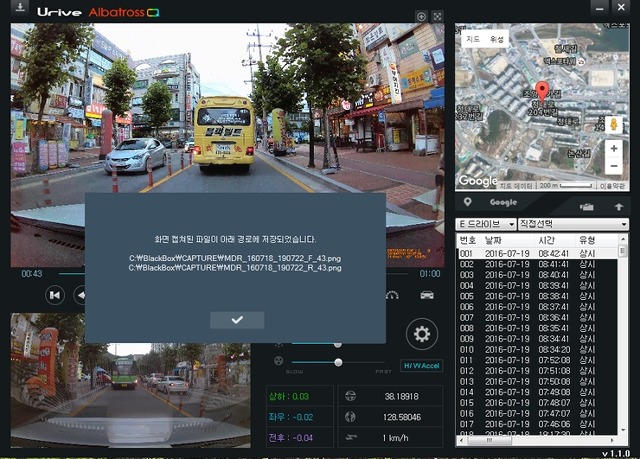
Task: Select recording 011 at 07:52:08
Action: (x=537, y=360)
